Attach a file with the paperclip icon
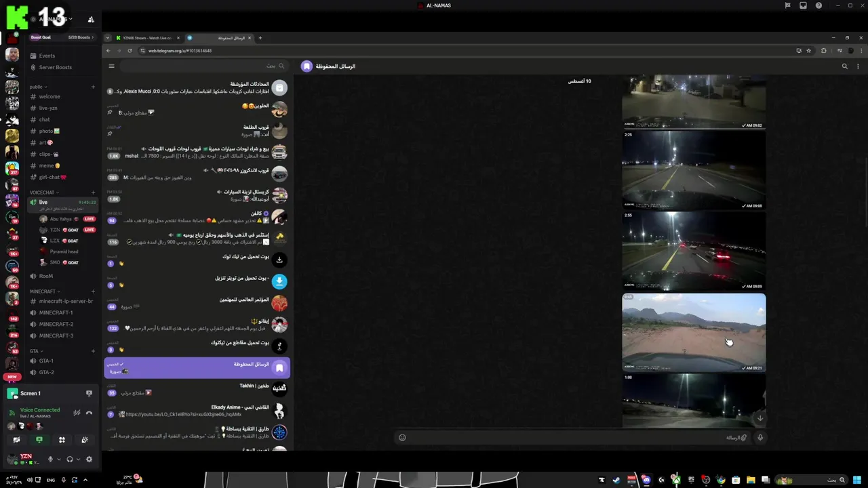Viewport: 868px width, 488px height. pos(744,437)
